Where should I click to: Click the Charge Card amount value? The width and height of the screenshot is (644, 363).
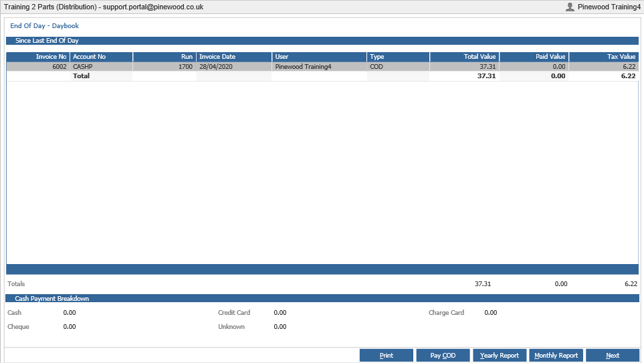[x=491, y=312]
